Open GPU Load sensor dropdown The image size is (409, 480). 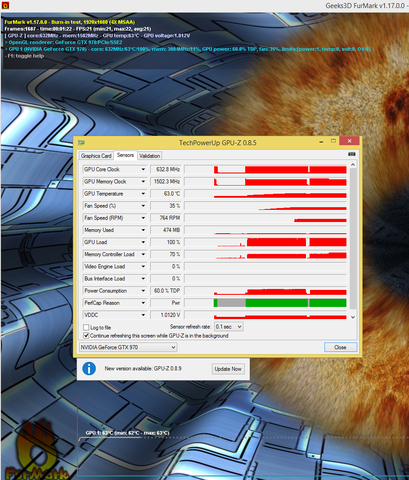[x=143, y=242]
